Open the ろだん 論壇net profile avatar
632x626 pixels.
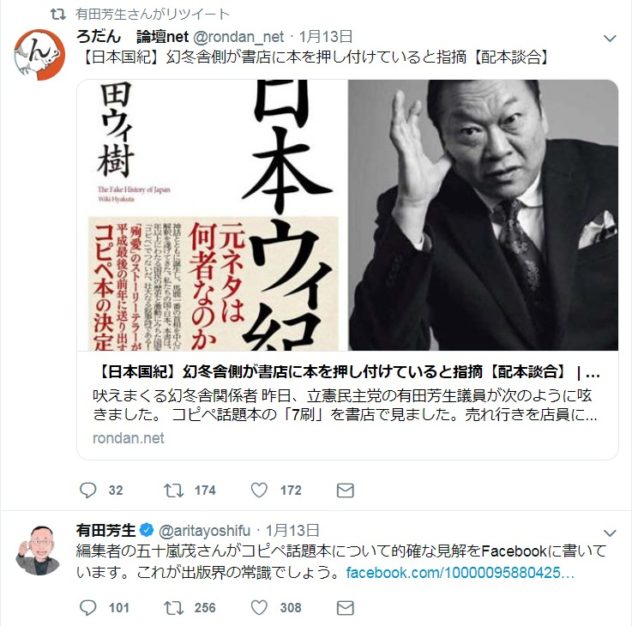40,54
